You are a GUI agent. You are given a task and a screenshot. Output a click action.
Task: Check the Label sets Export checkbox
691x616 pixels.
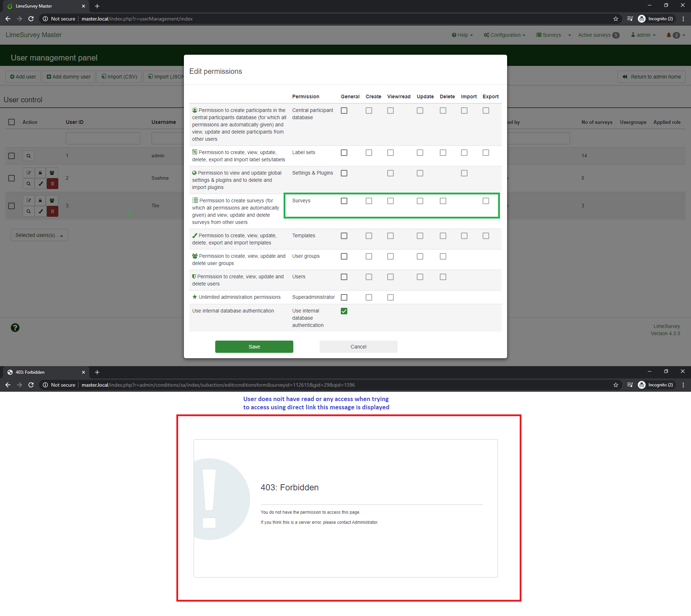(486, 153)
